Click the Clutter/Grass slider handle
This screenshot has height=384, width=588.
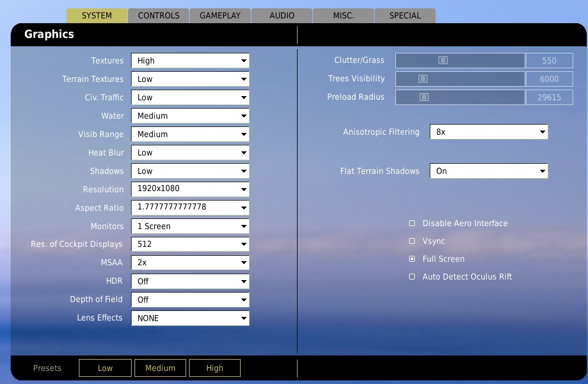point(443,60)
